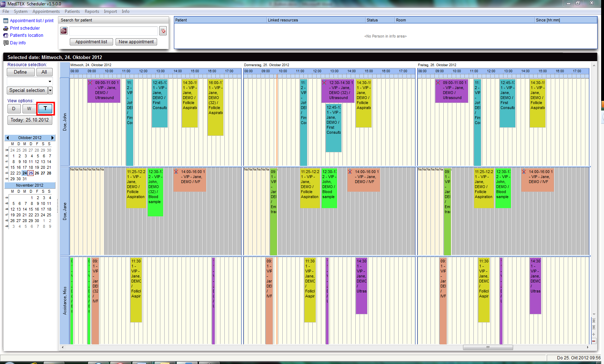The image size is (604, 364).
Task: Click the plus zoom icon beside scrollbar
Action: (x=594, y=334)
